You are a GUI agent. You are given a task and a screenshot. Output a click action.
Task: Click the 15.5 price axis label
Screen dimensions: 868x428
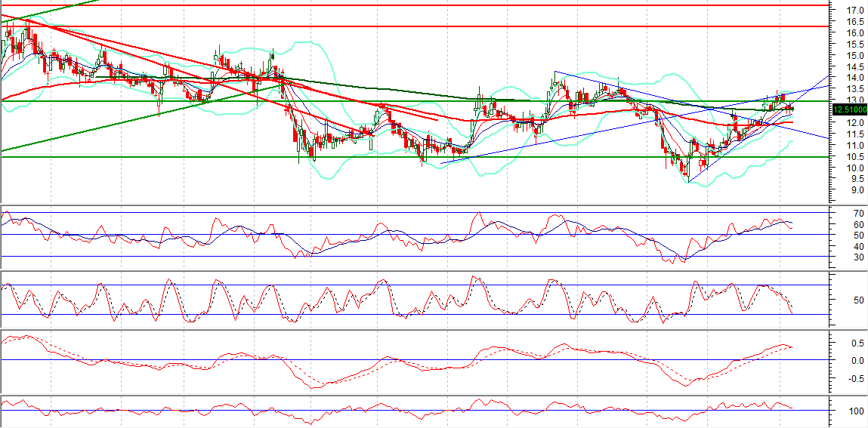pos(856,45)
